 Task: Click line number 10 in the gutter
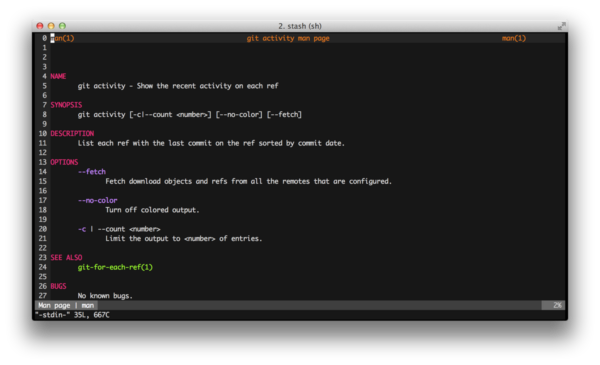(x=42, y=134)
